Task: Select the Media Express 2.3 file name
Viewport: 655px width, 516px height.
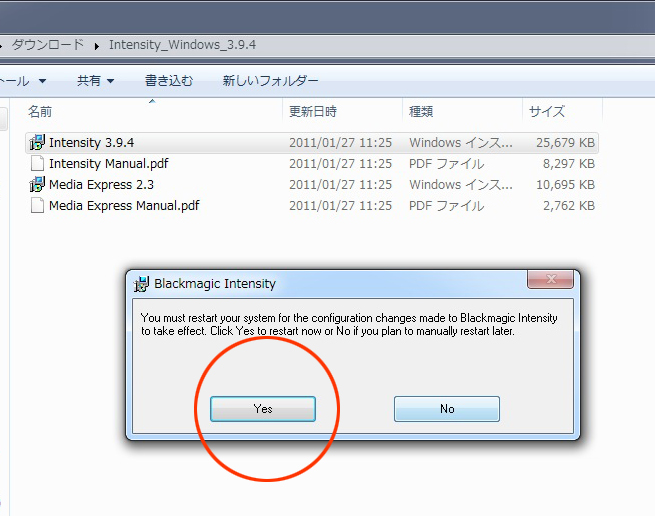Action: click(102, 184)
